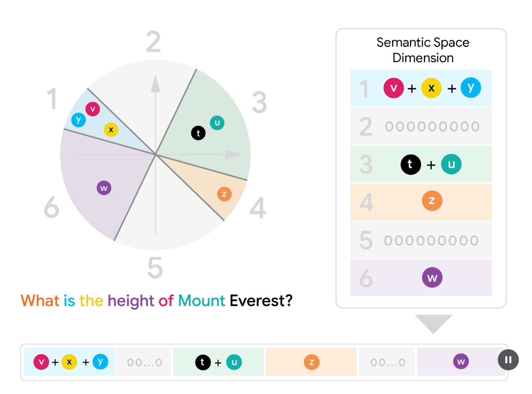This screenshot has width=532, height=394.
Task: Select the pink v dot in pie chart
Action: point(92,109)
